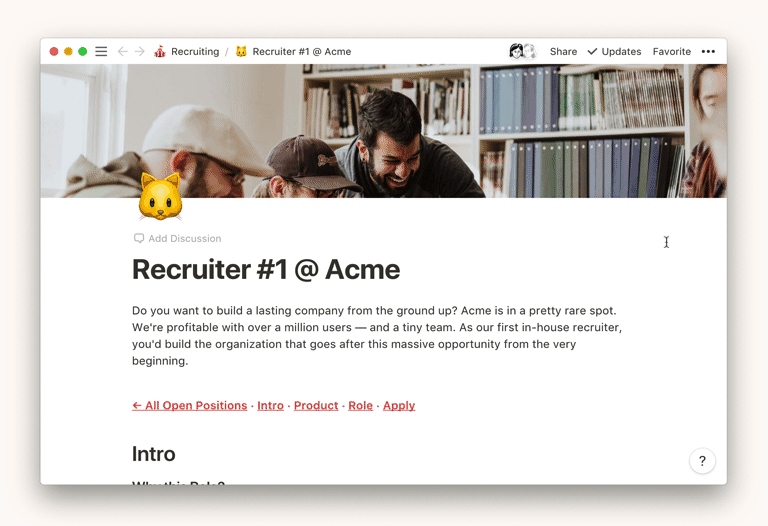The image size is (768, 526).
Task: Click the large cat page icon
Action: 160,197
